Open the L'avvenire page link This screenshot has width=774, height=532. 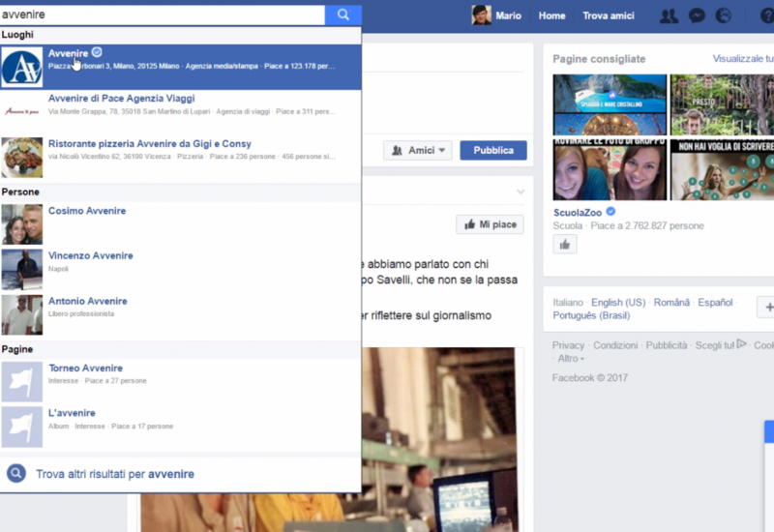point(72,413)
